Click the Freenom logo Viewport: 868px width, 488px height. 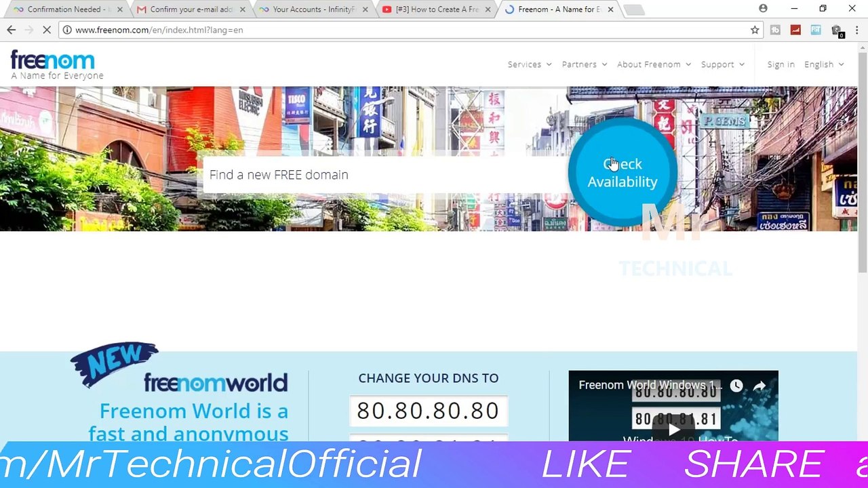53,60
